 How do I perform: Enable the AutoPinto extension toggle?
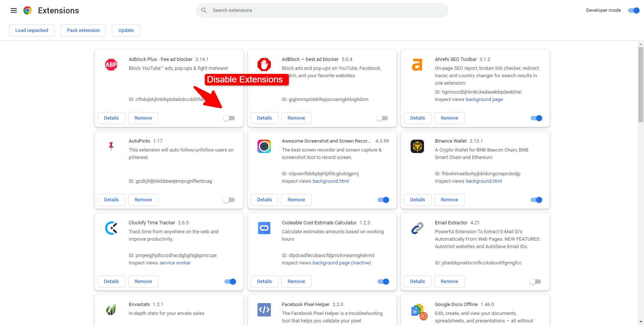(x=229, y=200)
